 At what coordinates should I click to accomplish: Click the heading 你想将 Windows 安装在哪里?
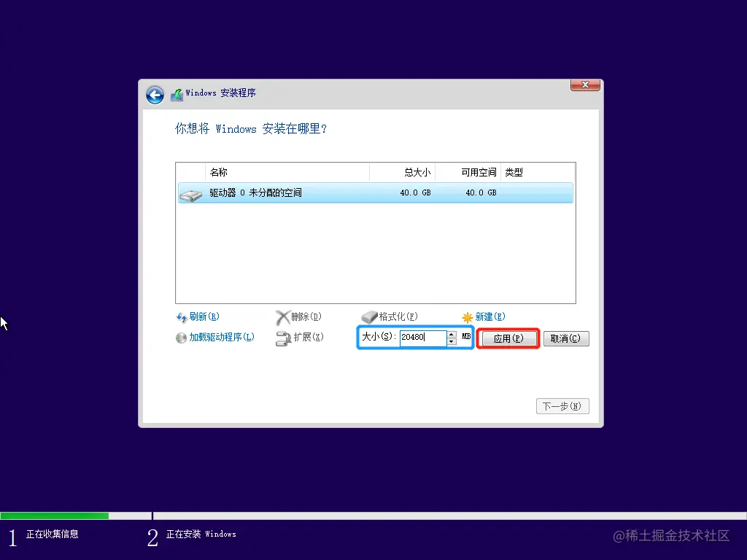tap(251, 128)
